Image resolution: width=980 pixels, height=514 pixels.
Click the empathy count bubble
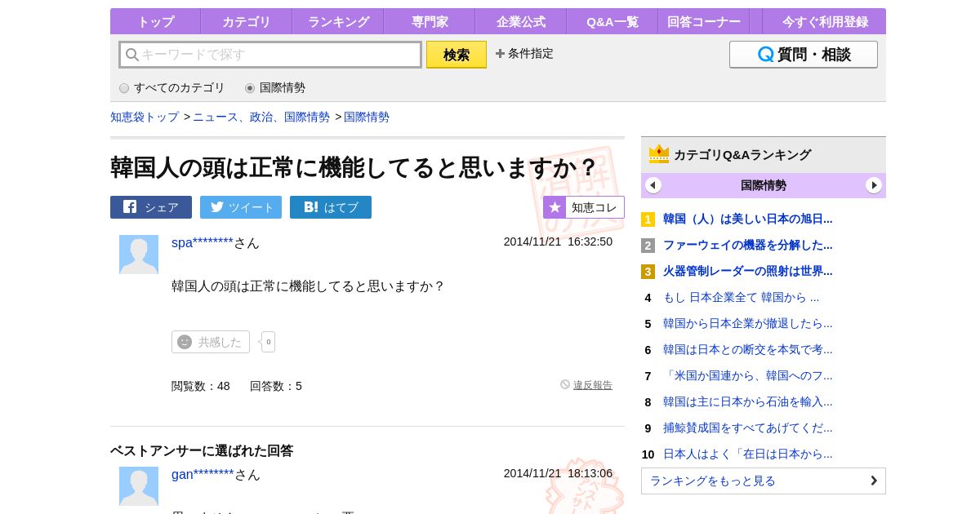(268, 342)
